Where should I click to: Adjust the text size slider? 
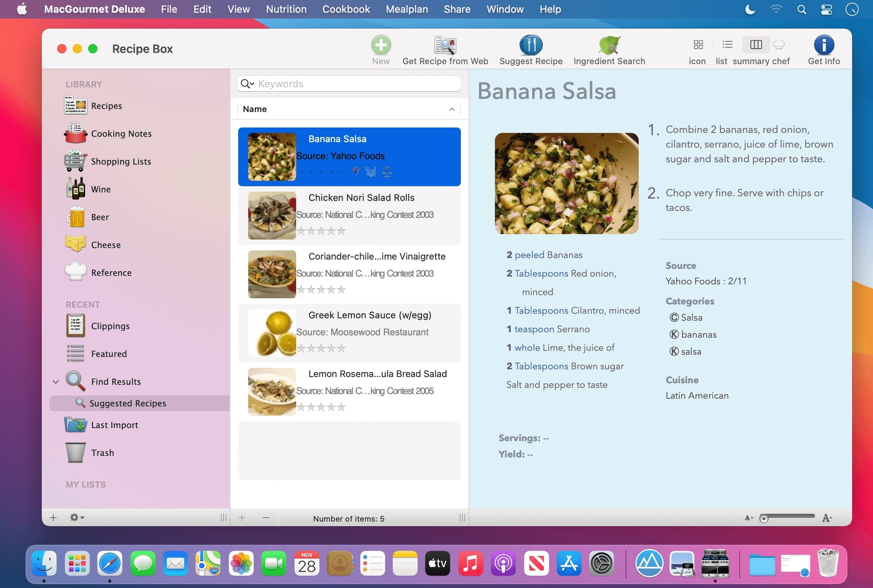764,518
